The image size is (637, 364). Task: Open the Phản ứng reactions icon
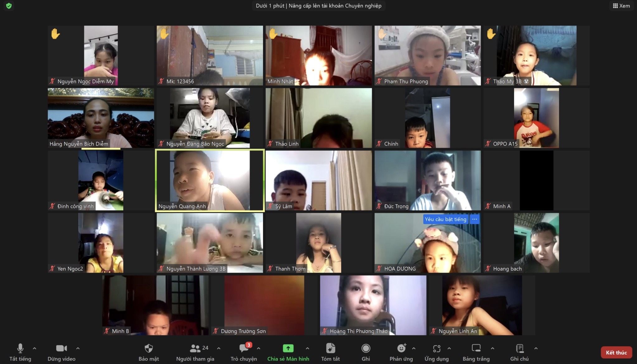point(401,348)
